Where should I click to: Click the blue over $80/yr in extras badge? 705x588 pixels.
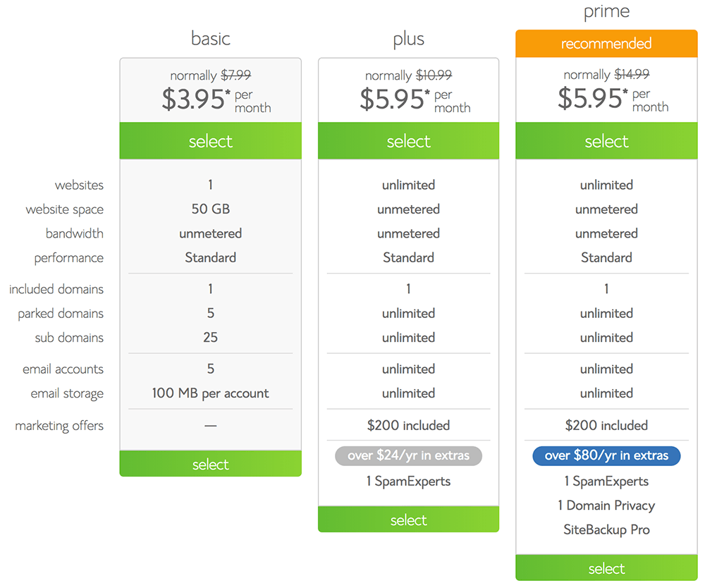coord(606,455)
